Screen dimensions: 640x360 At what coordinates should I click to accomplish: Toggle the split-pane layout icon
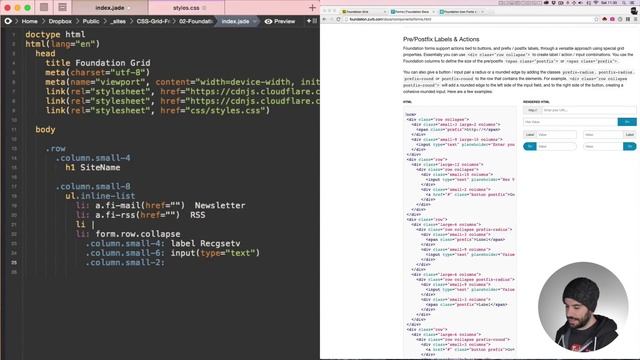click(62, 7)
